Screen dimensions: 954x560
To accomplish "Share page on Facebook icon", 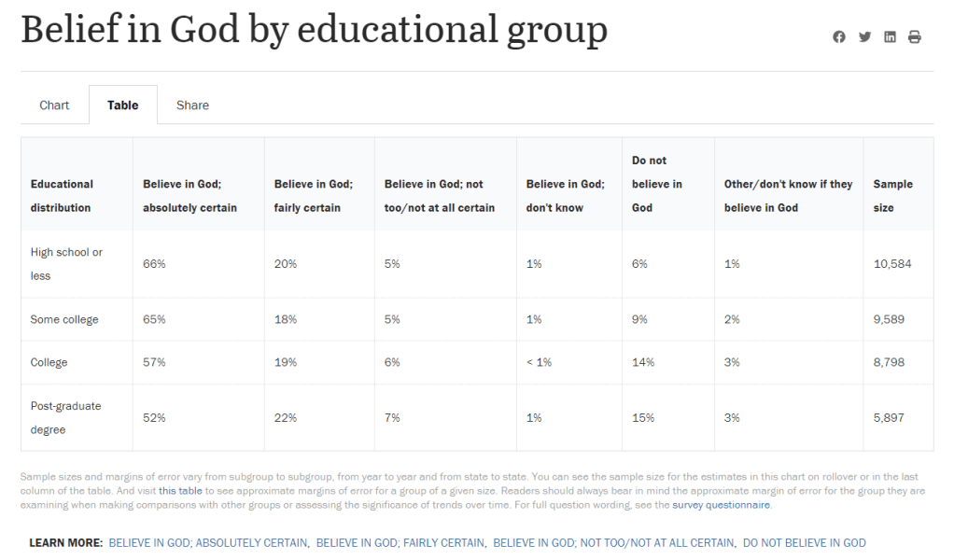I will coord(839,37).
